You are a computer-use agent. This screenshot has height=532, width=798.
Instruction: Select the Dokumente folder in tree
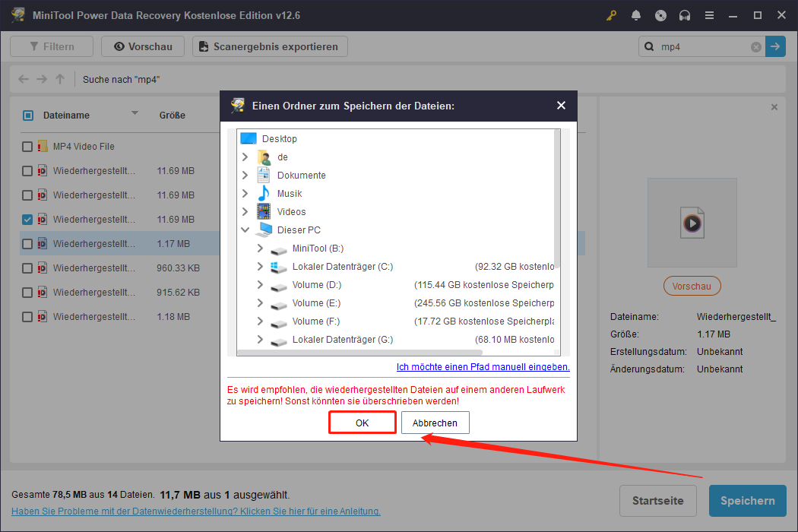tap(301, 175)
